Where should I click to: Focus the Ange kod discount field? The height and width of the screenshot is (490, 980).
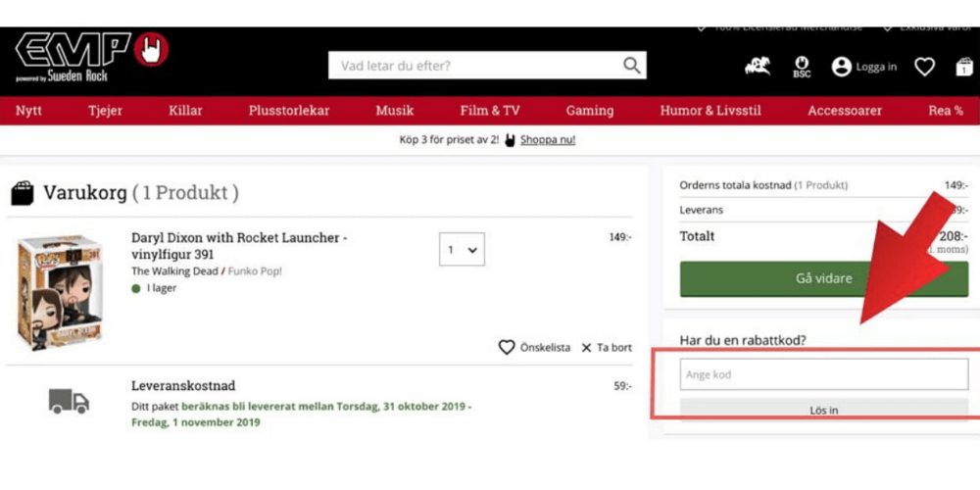click(824, 374)
